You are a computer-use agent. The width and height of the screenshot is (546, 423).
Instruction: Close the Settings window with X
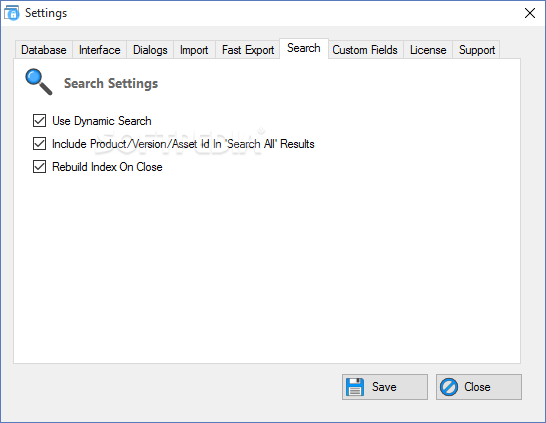(x=530, y=13)
